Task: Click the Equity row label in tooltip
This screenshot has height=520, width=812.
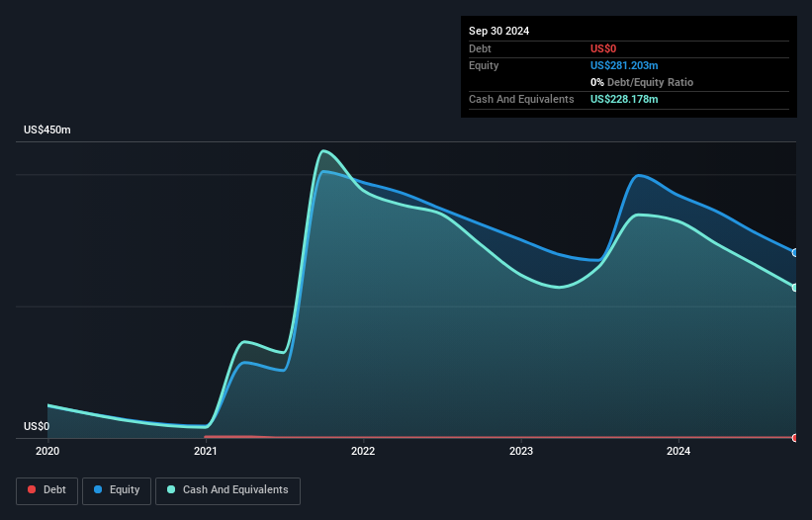Action: [484, 65]
